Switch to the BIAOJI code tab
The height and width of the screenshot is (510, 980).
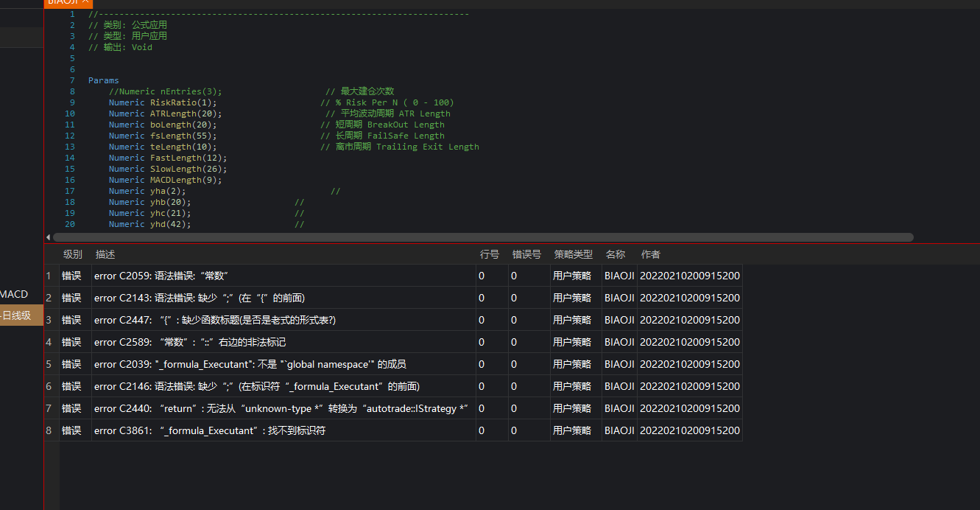click(x=63, y=3)
